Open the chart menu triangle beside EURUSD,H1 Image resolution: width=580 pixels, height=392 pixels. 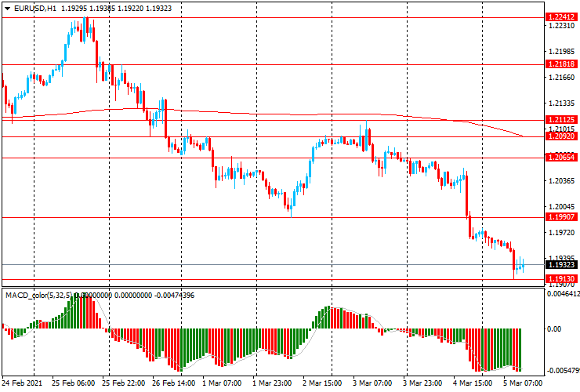7,9
